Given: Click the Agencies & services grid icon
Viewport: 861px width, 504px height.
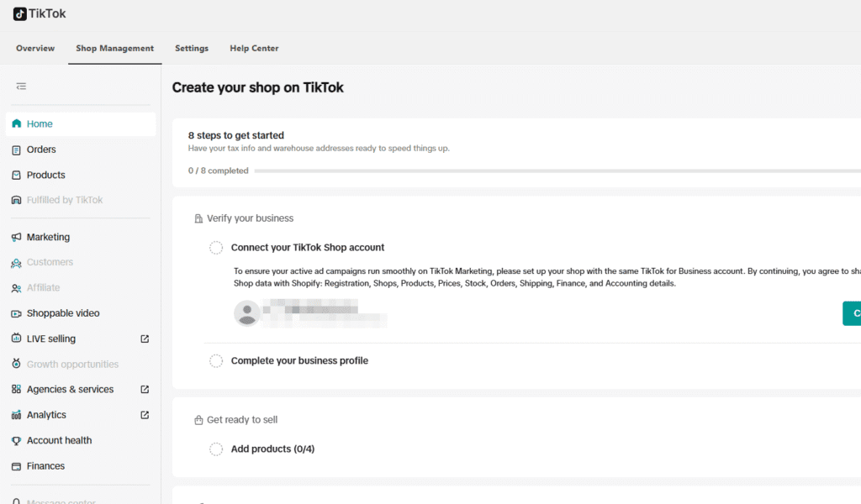Looking at the screenshot, I should click(17, 390).
